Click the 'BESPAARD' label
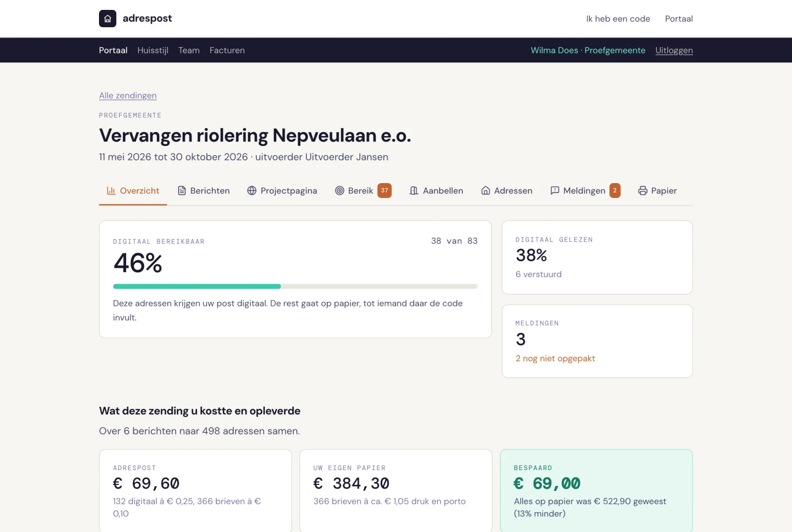The image size is (792, 532). pyautogui.click(x=533, y=468)
